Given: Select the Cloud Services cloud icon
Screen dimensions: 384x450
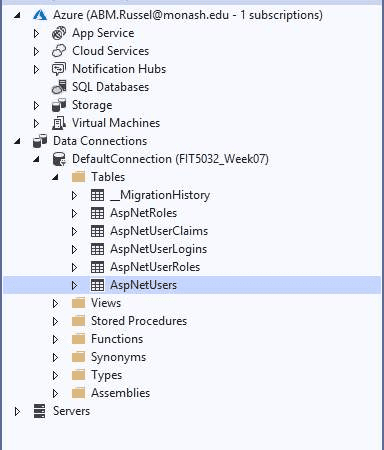Looking at the screenshot, I should pyautogui.click(x=59, y=51).
